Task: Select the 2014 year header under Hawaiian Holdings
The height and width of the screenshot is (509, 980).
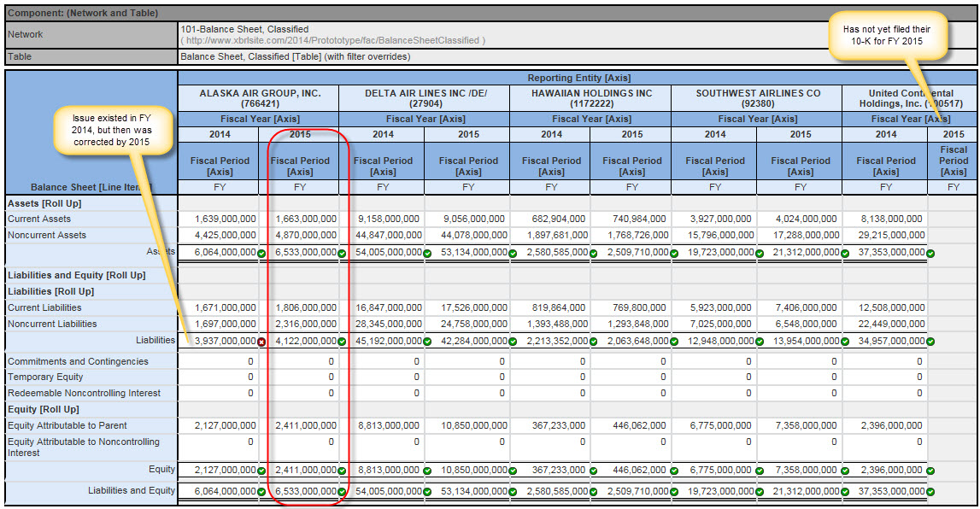Action: (x=551, y=134)
